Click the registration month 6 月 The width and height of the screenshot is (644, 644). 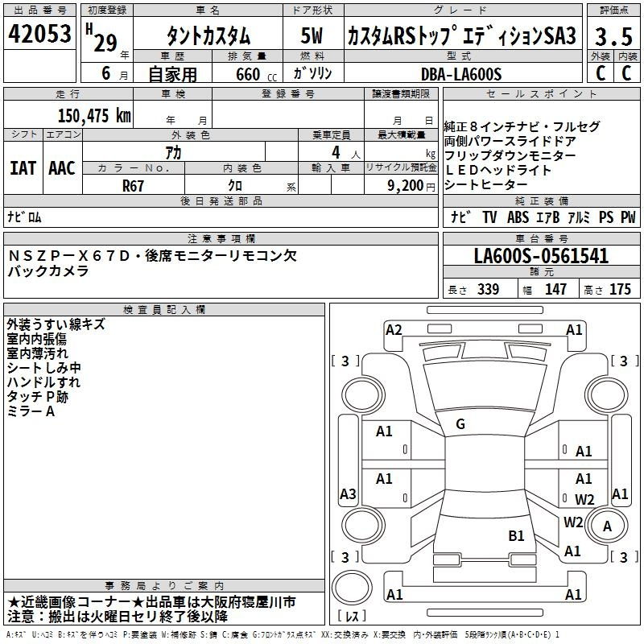(x=114, y=73)
